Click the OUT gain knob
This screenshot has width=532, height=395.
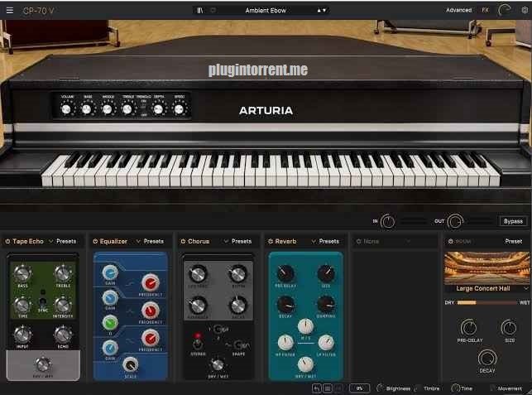[455, 221]
